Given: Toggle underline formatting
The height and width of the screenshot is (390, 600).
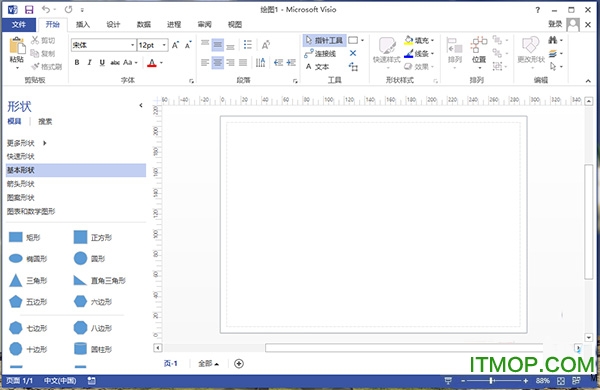Looking at the screenshot, I should pyautogui.click(x=102, y=62).
